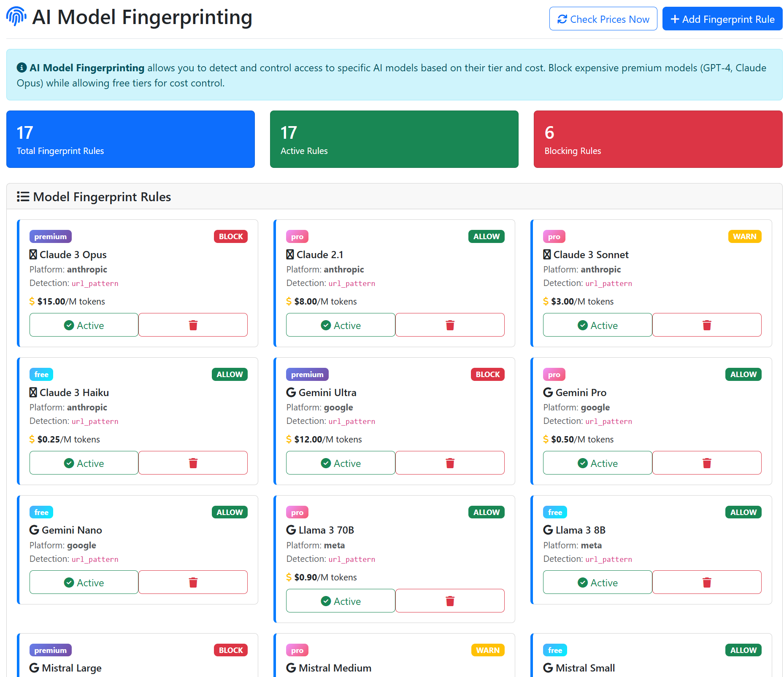Click the premium badge on Gemini Ultra
Screen dimensions: 784x677
pyautogui.click(x=307, y=374)
